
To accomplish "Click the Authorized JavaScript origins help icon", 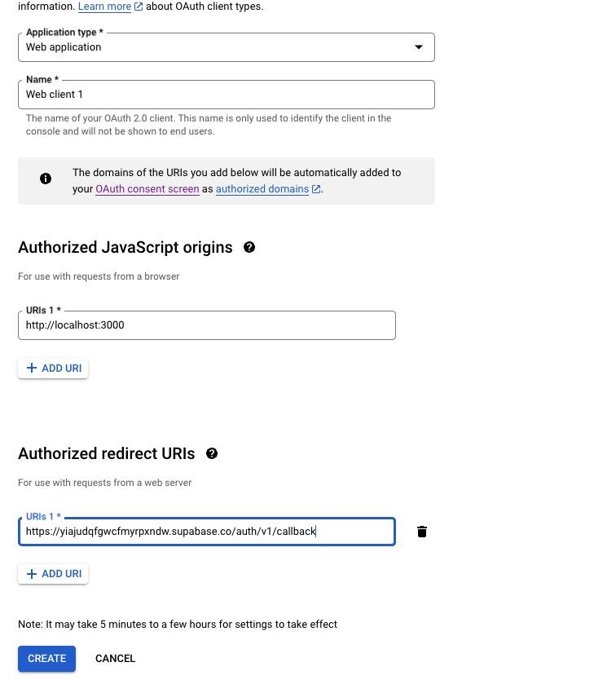I will coord(249,247).
